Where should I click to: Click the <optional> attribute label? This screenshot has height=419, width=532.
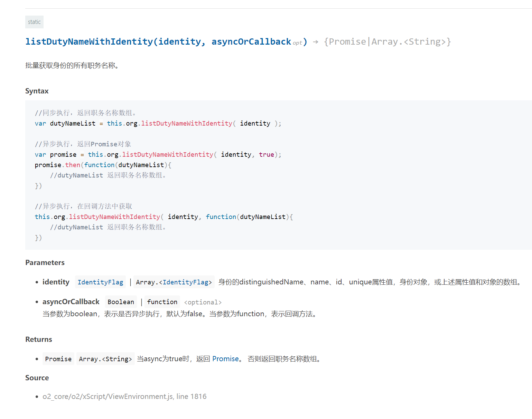tap(203, 302)
